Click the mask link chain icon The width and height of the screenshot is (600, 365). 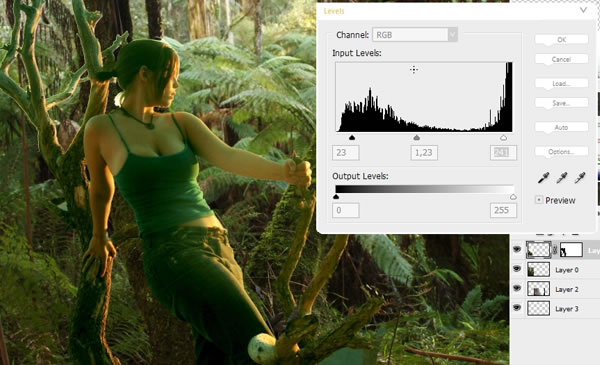click(x=555, y=250)
